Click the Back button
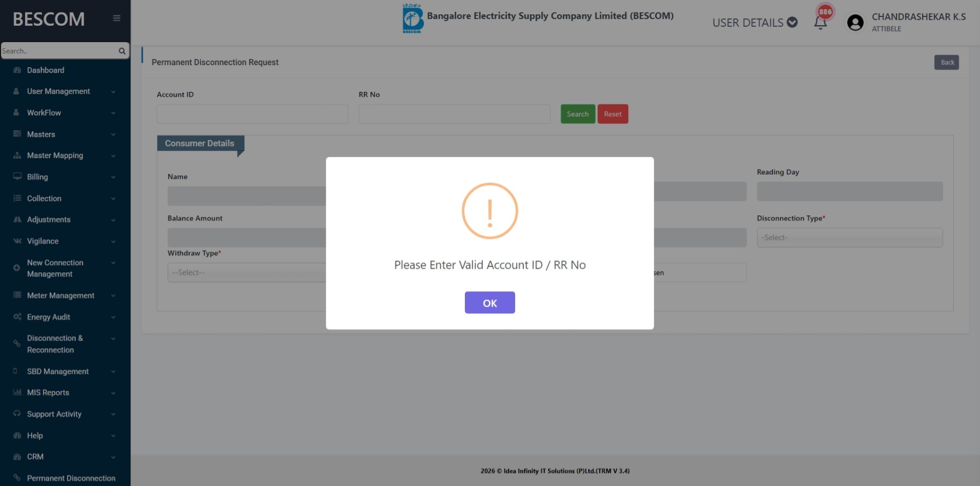The width and height of the screenshot is (980, 486). (946, 62)
